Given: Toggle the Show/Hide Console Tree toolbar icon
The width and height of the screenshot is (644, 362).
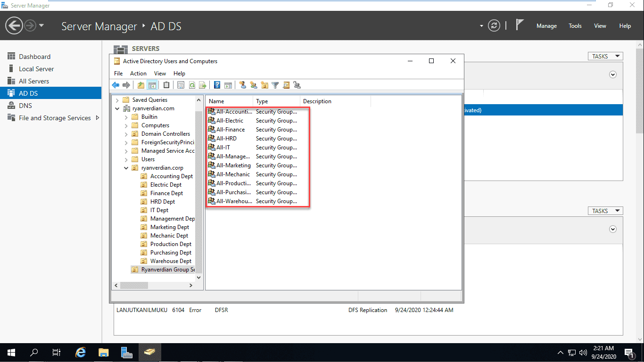Looking at the screenshot, I should pyautogui.click(x=152, y=85).
